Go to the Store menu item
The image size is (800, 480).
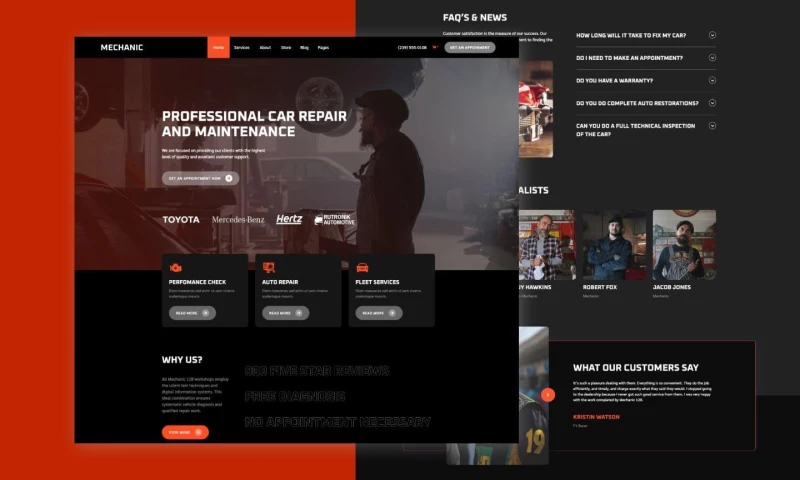click(x=286, y=47)
